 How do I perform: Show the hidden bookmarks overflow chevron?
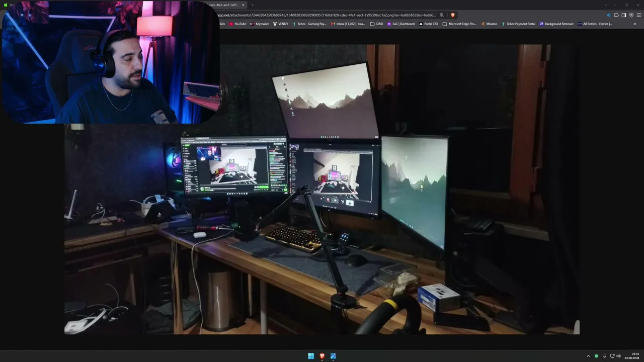(x=634, y=24)
